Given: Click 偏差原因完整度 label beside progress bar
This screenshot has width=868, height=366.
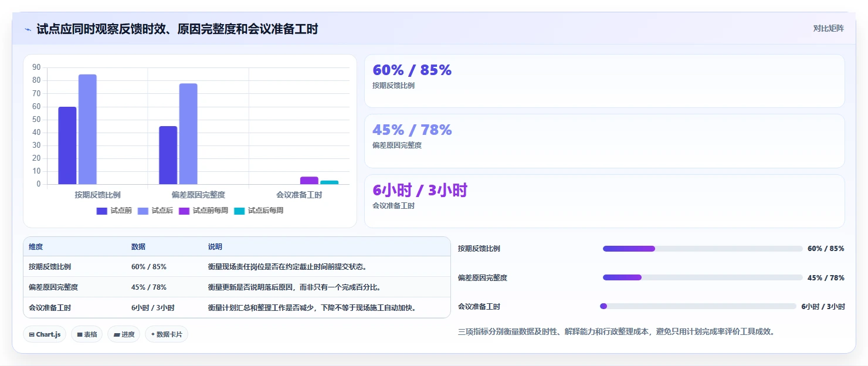Looking at the screenshot, I should coord(483,277).
